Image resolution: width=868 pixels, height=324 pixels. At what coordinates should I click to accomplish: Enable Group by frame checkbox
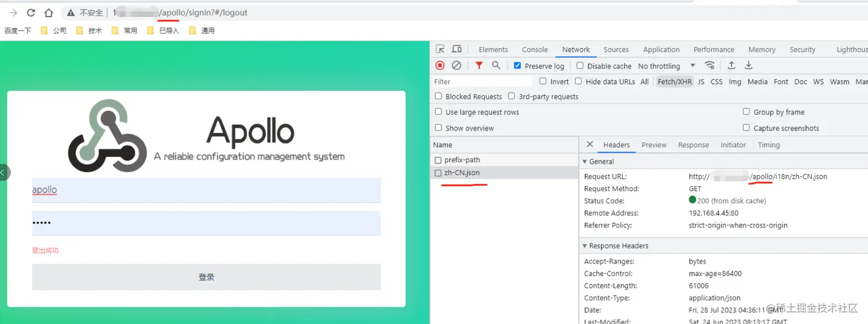[x=746, y=111]
